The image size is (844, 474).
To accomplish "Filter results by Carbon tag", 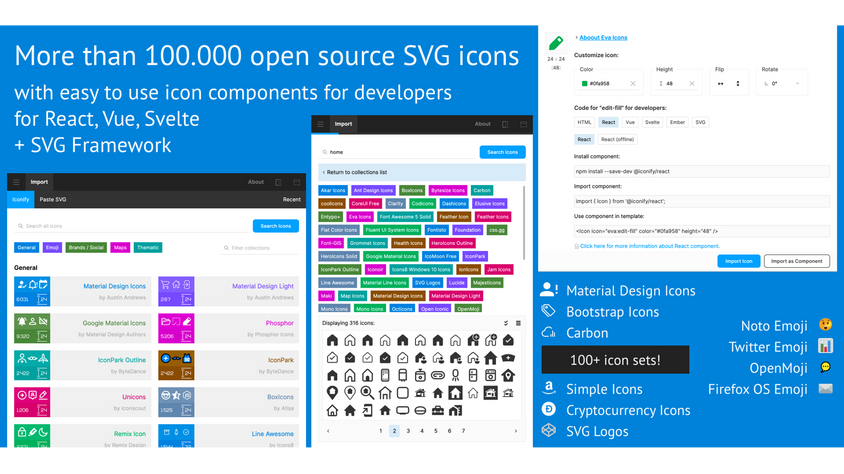I will point(482,190).
